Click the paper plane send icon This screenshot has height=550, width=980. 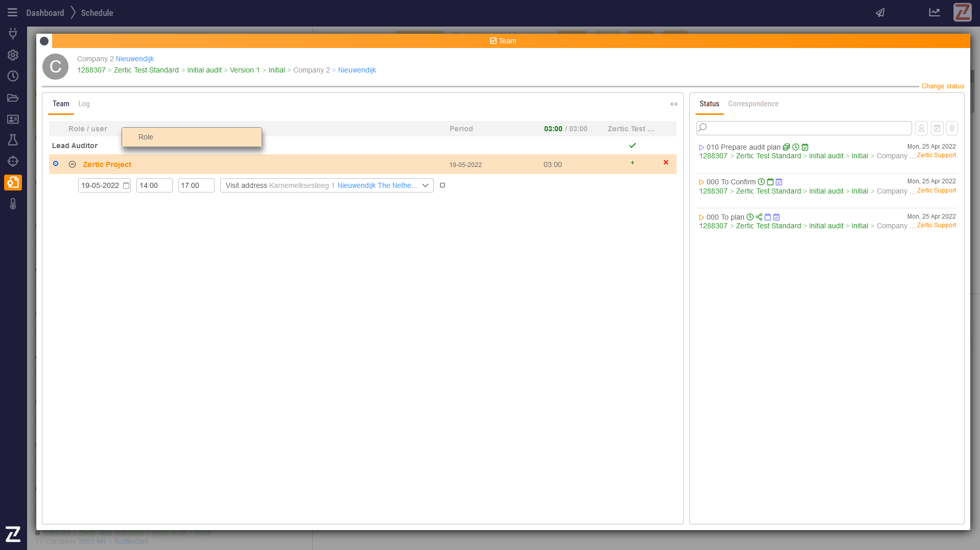click(x=880, y=13)
